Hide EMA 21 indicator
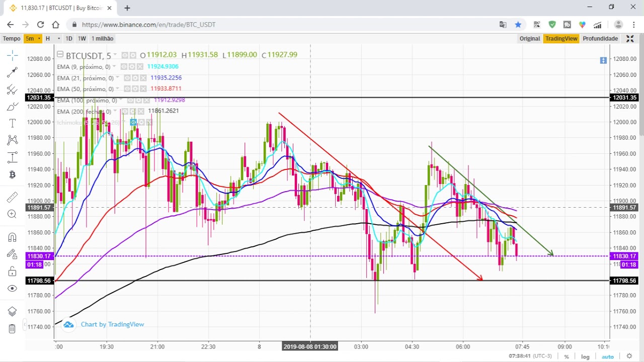The image size is (644, 362). tap(127, 78)
